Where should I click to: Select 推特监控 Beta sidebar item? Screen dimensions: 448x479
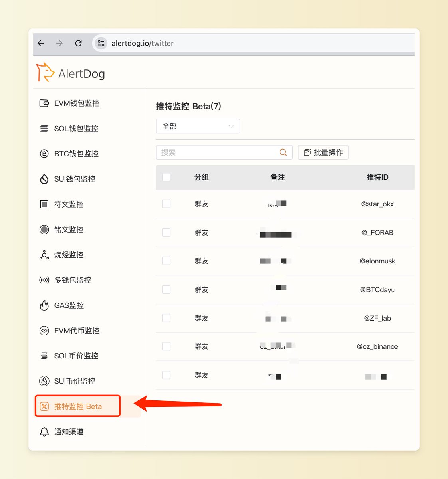(x=78, y=406)
